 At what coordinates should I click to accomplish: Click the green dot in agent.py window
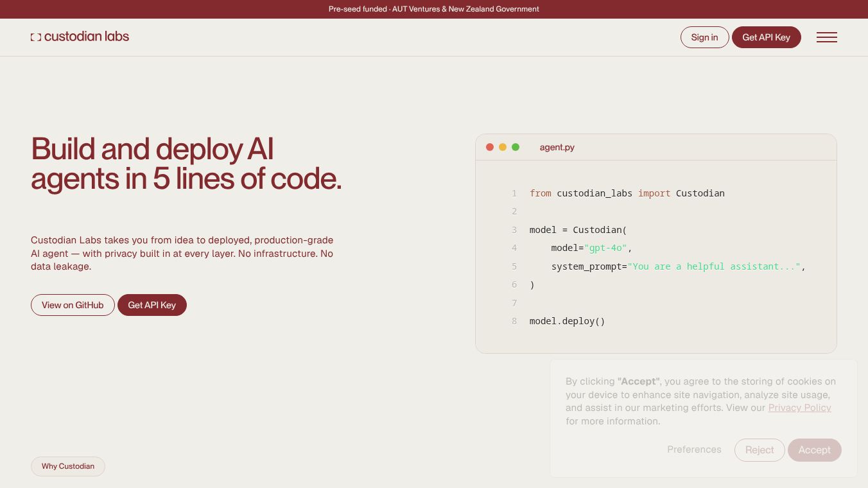point(516,147)
